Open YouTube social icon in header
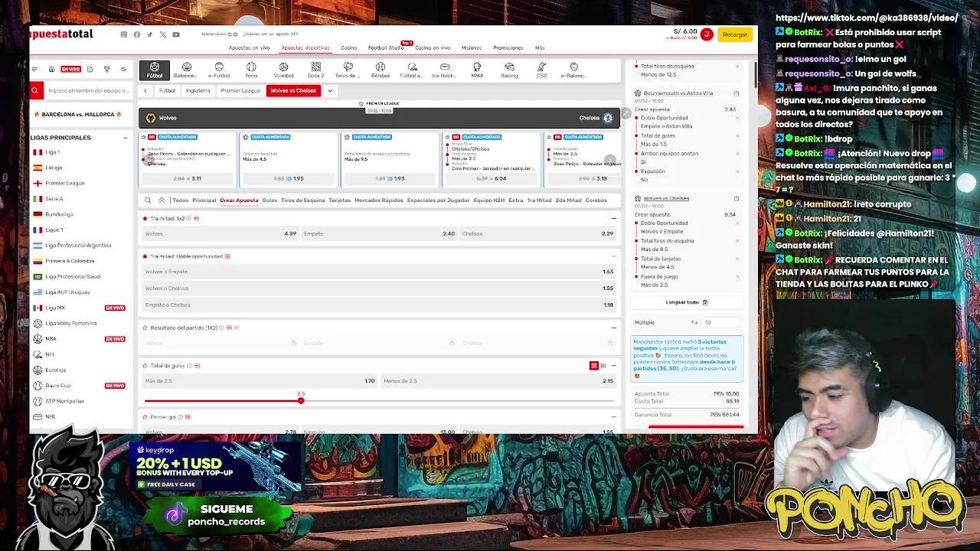The width and height of the screenshot is (980, 551). tap(176, 34)
